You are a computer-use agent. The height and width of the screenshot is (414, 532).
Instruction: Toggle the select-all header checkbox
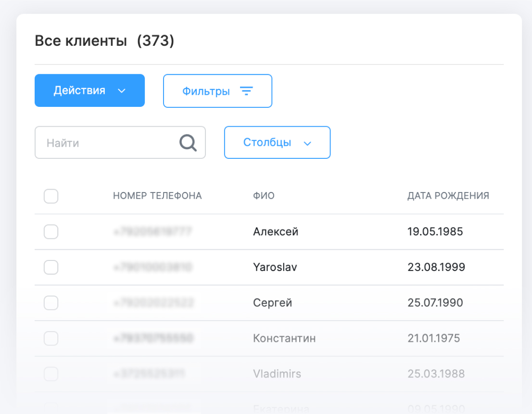(51, 196)
